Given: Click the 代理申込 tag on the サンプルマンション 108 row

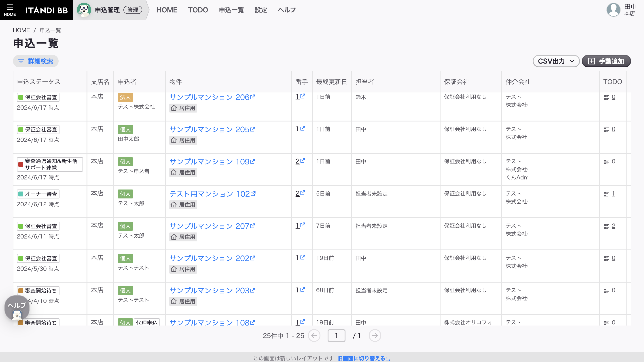Looking at the screenshot, I should (x=147, y=323).
